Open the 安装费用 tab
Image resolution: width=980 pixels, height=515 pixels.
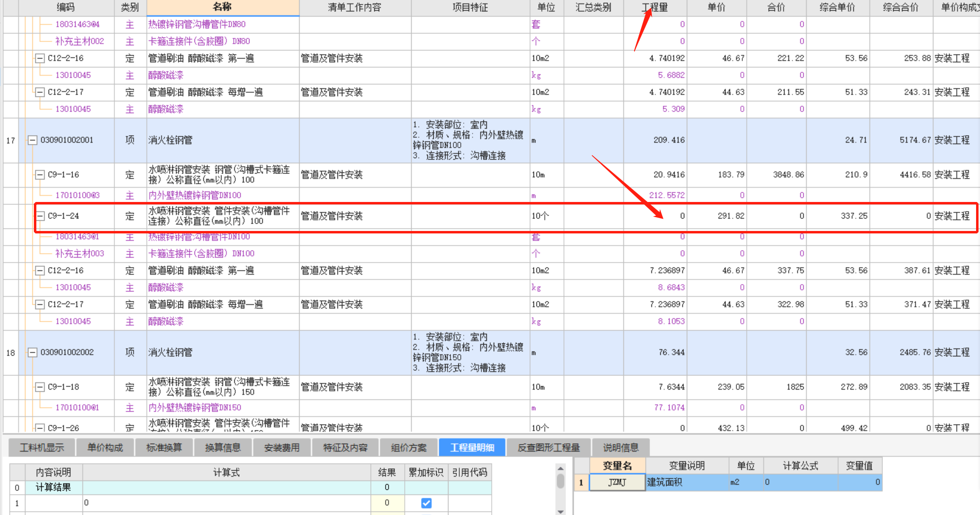(282, 448)
